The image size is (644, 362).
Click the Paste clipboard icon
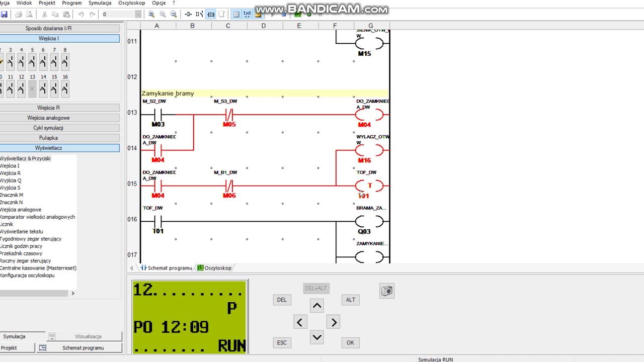(66, 14)
